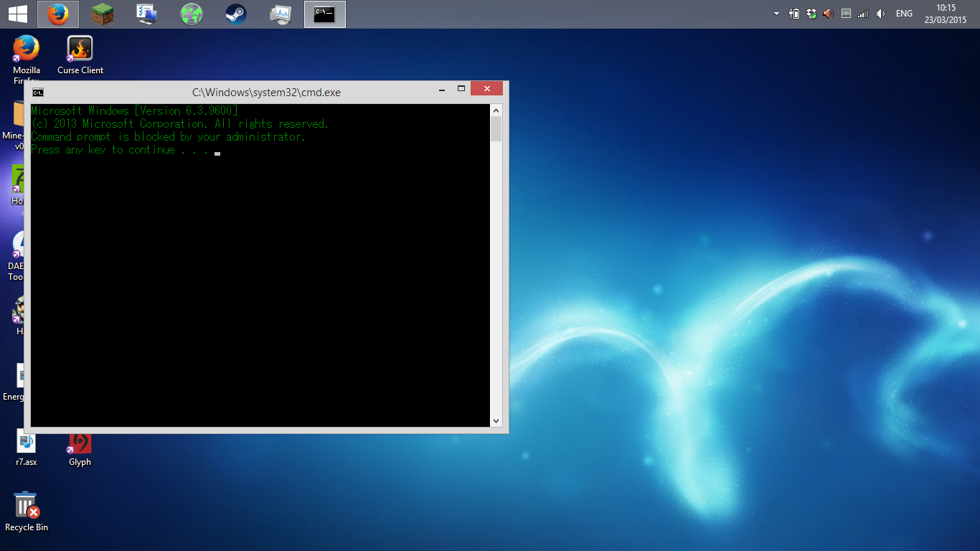This screenshot has width=980, height=551.
Task: Open Firefox from the taskbar
Action: click(x=58, y=13)
